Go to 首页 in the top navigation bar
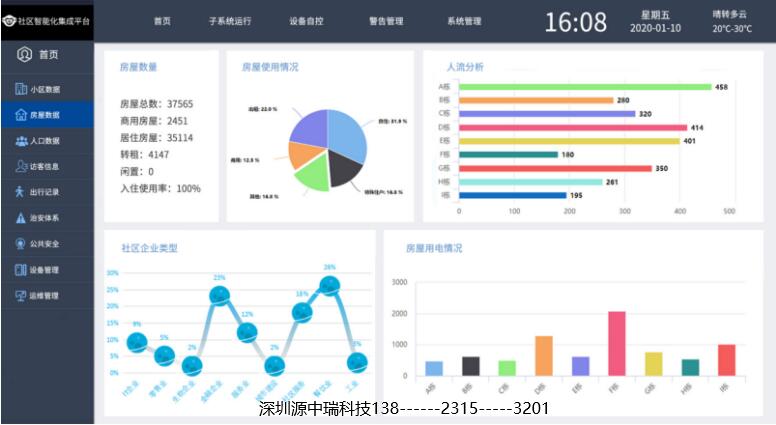The height and width of the screenshot is (425, 776). click(162, 21)
